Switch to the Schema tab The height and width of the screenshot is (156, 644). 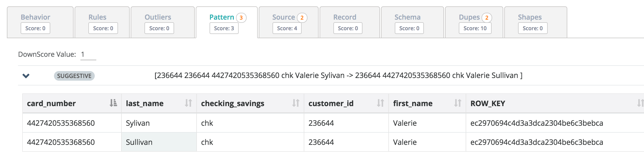pyautogui.click(x=407, y=17)
